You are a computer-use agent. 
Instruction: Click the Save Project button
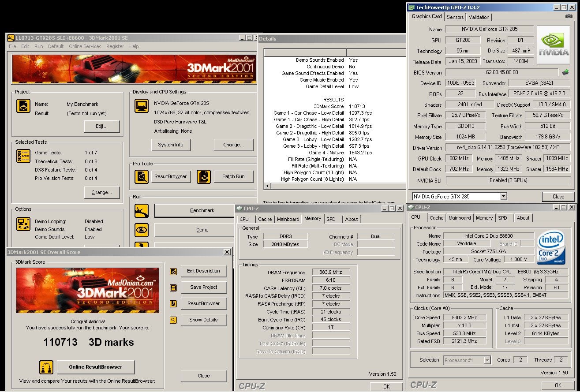[204, 287]
